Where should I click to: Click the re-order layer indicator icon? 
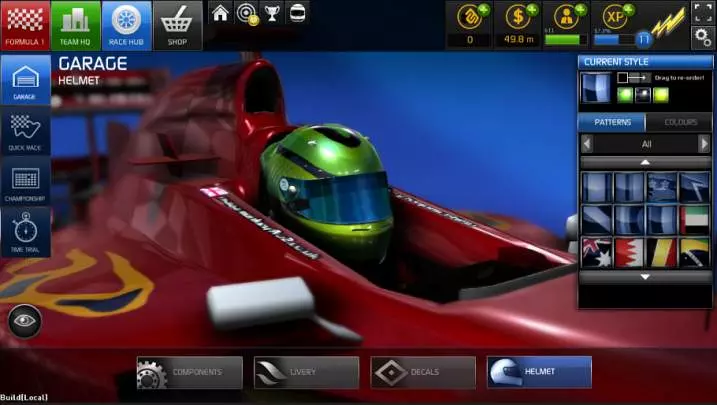pos(633,78)
